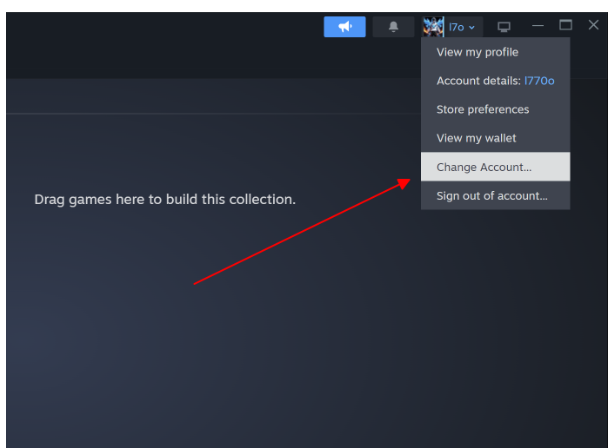Open Account details from the menu

tap(478, 81)
